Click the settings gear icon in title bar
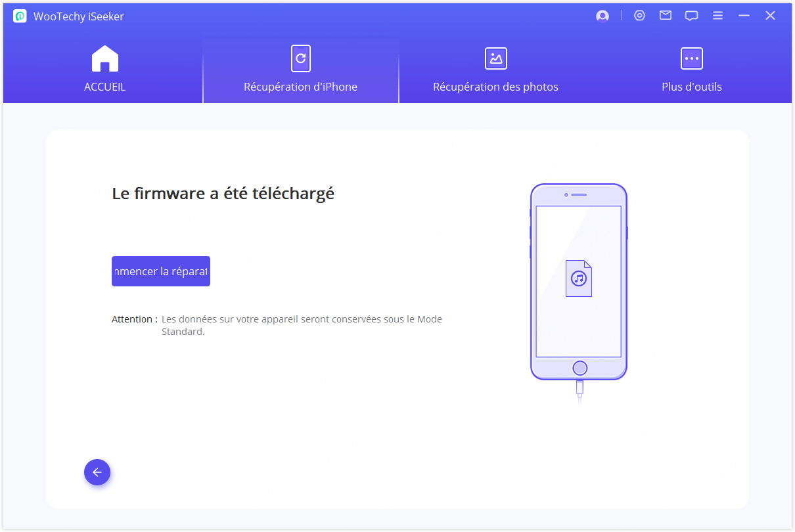 click(639, 16)
